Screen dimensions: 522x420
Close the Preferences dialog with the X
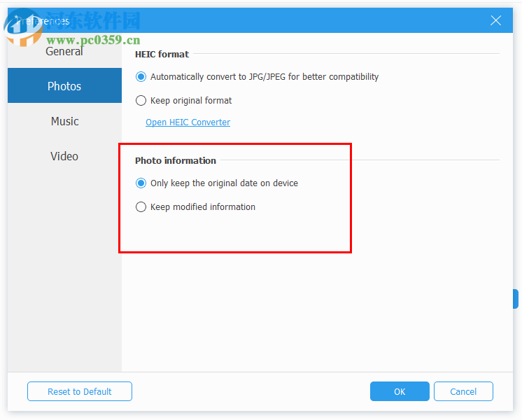(495, 21)
